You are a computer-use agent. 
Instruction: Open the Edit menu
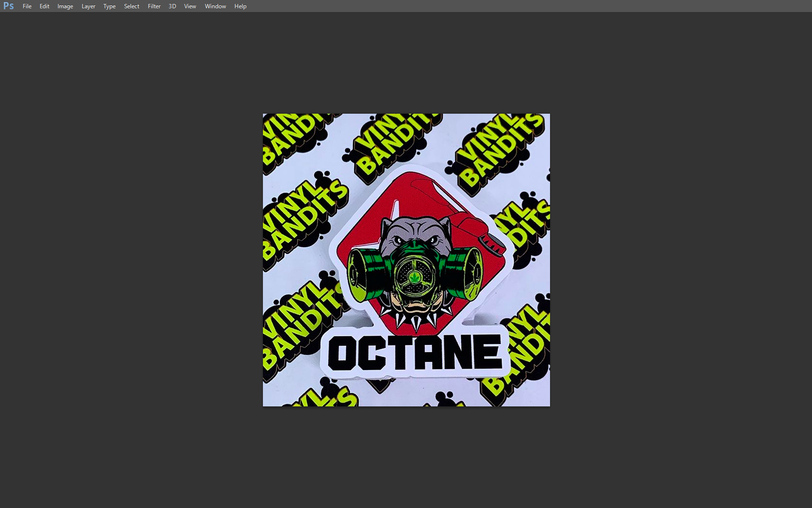tap(44, 6)
